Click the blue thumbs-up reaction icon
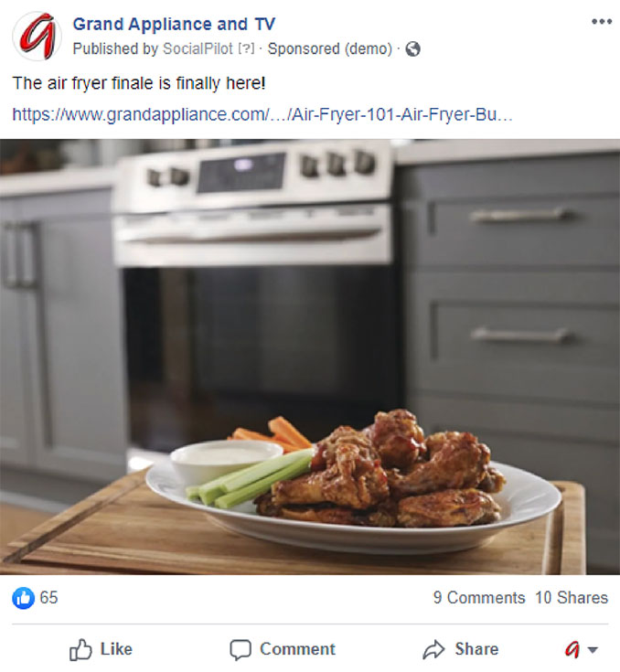 23,598
